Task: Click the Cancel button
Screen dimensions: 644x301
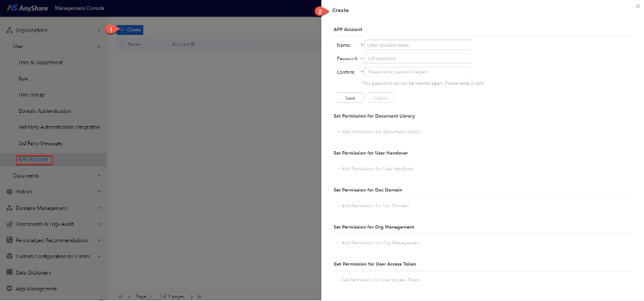Action: 381,98
